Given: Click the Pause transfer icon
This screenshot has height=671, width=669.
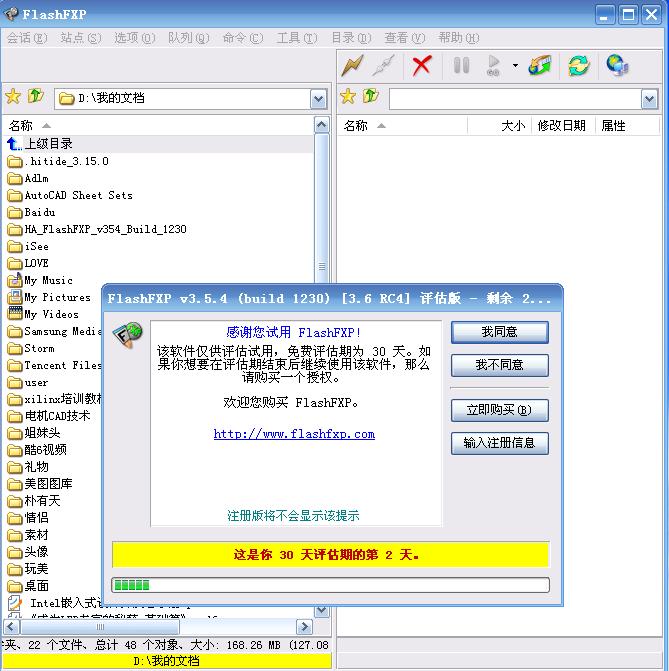Looking at the screenshot, I should point(461,66).
